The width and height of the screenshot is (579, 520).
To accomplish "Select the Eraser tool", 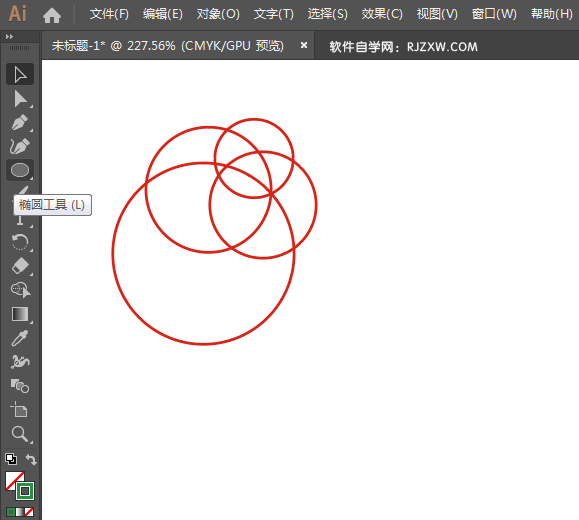I will coord(20,266).
